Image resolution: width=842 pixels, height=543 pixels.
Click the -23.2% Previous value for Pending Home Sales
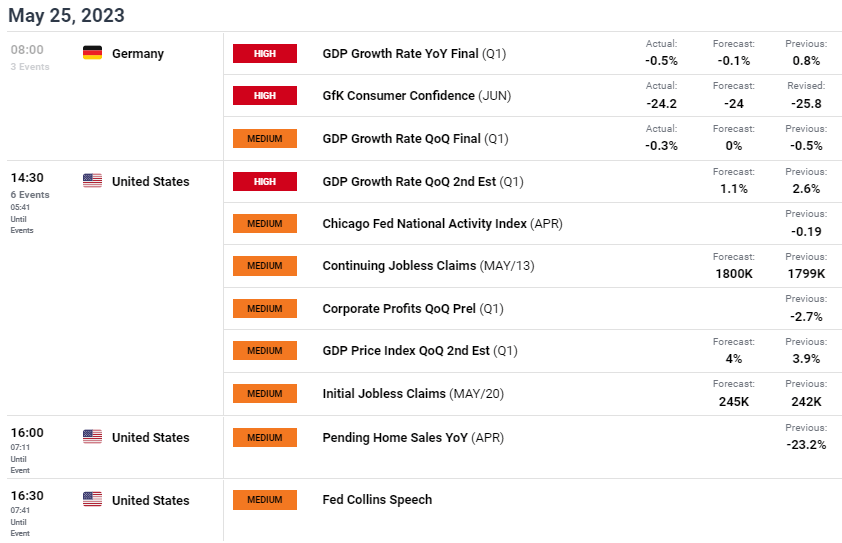pos(806,445)
